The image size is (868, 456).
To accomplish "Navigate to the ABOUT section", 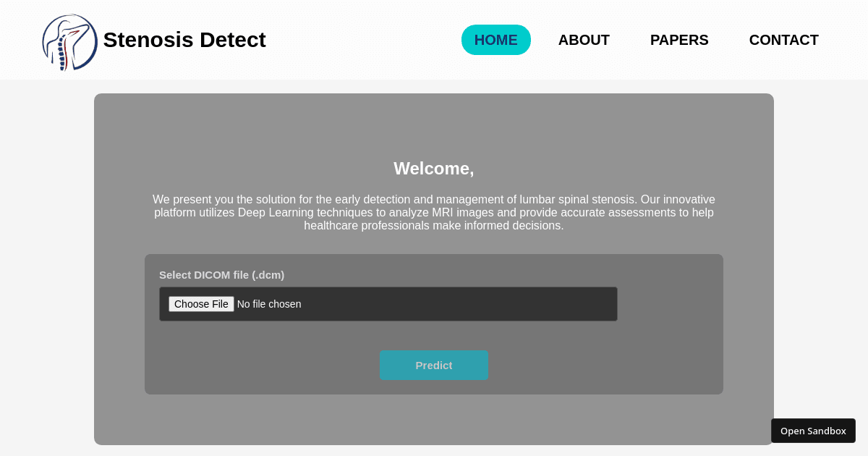I will pos(584,40).
